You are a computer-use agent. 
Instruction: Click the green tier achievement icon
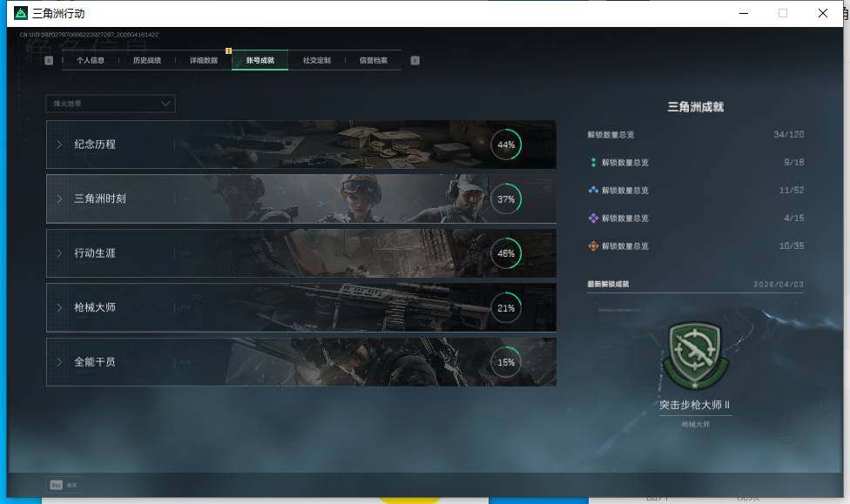pos(593,162)
